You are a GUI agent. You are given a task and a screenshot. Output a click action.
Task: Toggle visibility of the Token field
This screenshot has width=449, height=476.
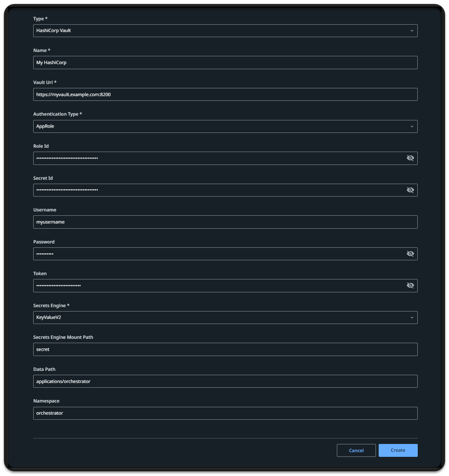click(410, 285)
